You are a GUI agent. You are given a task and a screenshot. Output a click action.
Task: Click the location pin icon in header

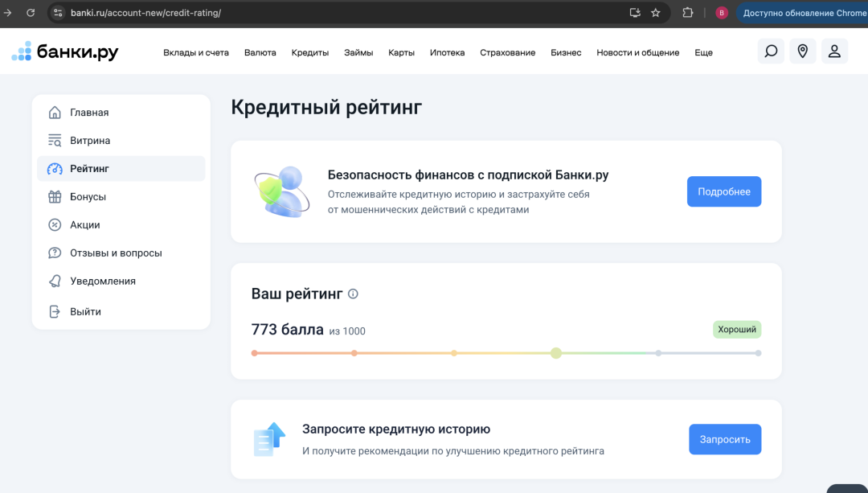[802, 51]
